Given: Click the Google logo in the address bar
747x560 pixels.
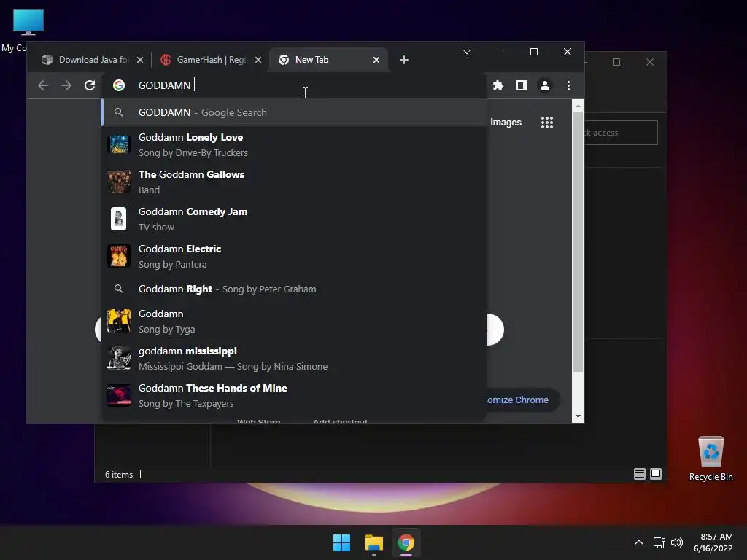Looking at the screenshot, I should [119, 85].
